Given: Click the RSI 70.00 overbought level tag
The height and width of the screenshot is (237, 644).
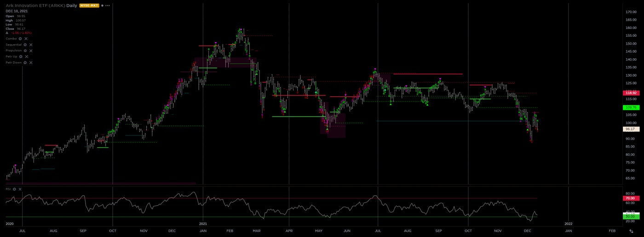Looking at the screenshot, I should tap(630, 198).
